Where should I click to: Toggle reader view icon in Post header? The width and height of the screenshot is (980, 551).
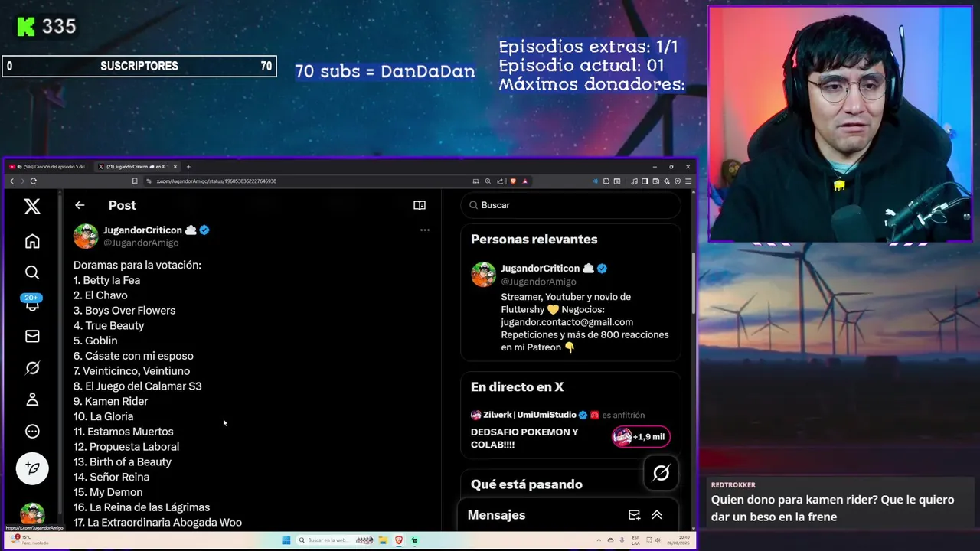pos(420,205)
